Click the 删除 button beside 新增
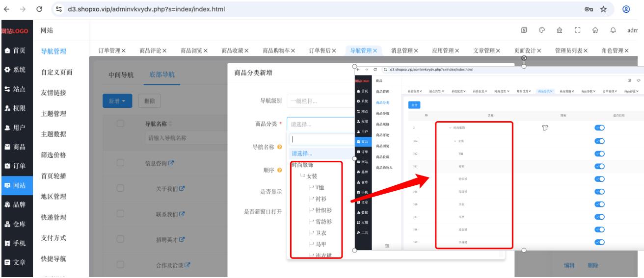 click(x=150, y=101)
